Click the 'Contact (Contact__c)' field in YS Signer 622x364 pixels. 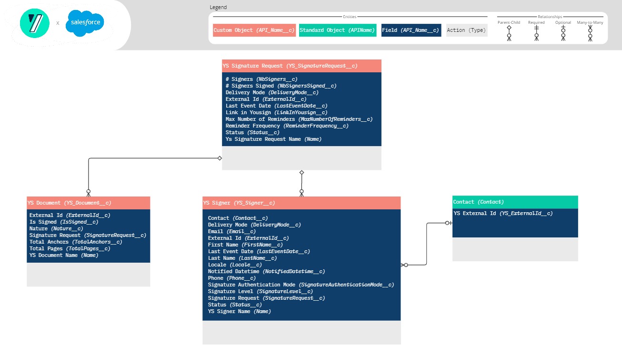point(238,218)
